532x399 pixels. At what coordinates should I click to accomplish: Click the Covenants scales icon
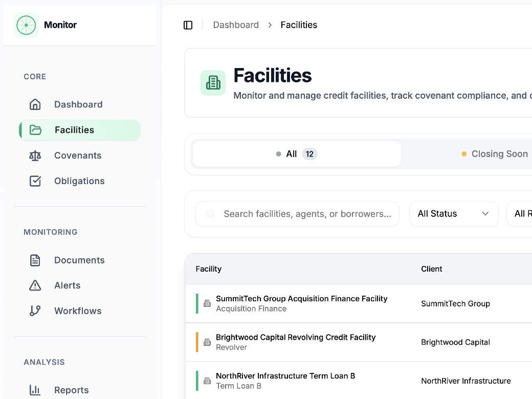coord(35,156)
